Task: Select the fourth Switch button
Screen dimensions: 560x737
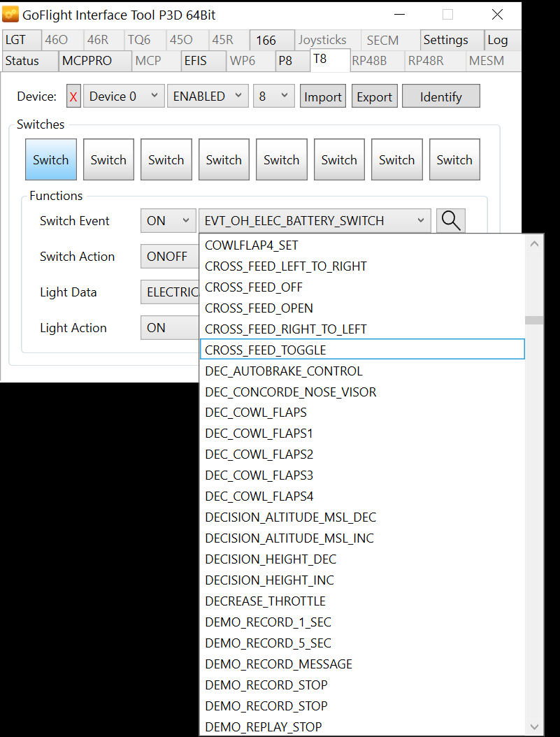Action: pyautogui.click(x=224, y=160)
